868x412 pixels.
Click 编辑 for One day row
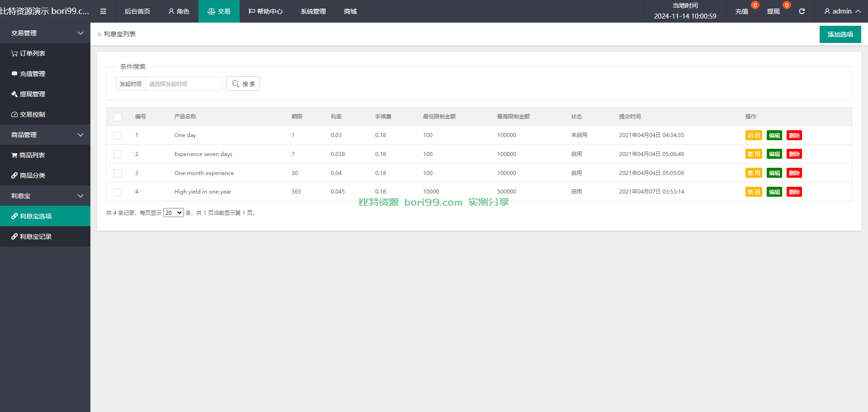coord(774,135)
